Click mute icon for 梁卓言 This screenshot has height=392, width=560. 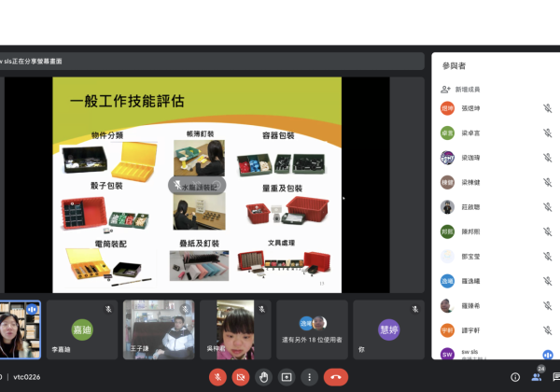547,133
